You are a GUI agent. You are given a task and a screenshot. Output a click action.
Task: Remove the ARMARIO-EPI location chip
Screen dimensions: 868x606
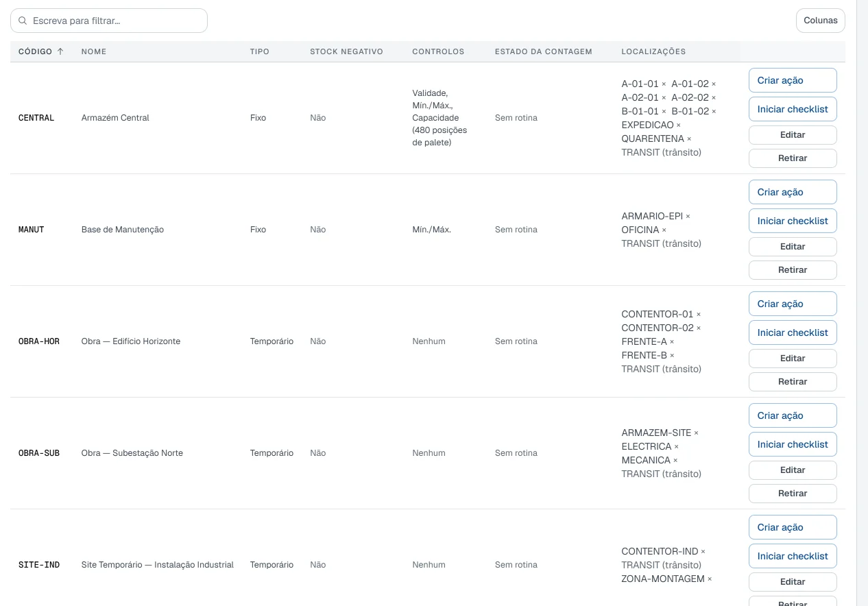pyautogui.click(x=688, y=217)
